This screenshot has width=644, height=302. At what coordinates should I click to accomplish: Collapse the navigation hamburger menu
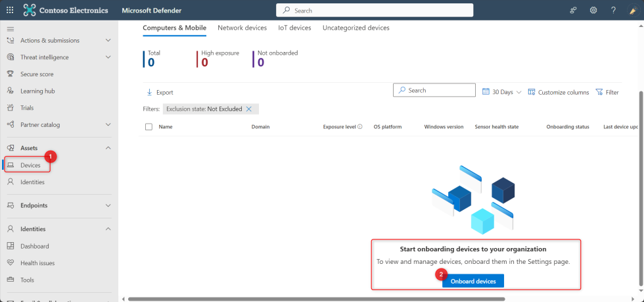click(x=11, y=29)
